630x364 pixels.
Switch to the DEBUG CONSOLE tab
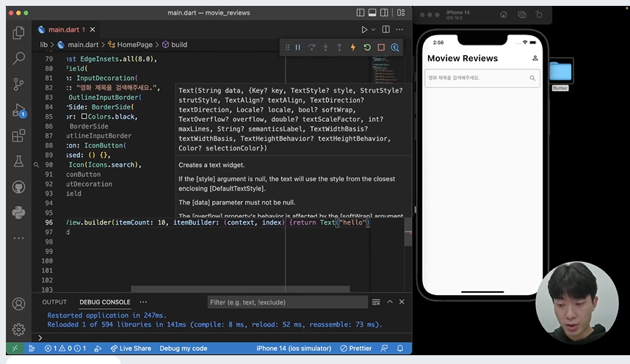tap(105, 302)
